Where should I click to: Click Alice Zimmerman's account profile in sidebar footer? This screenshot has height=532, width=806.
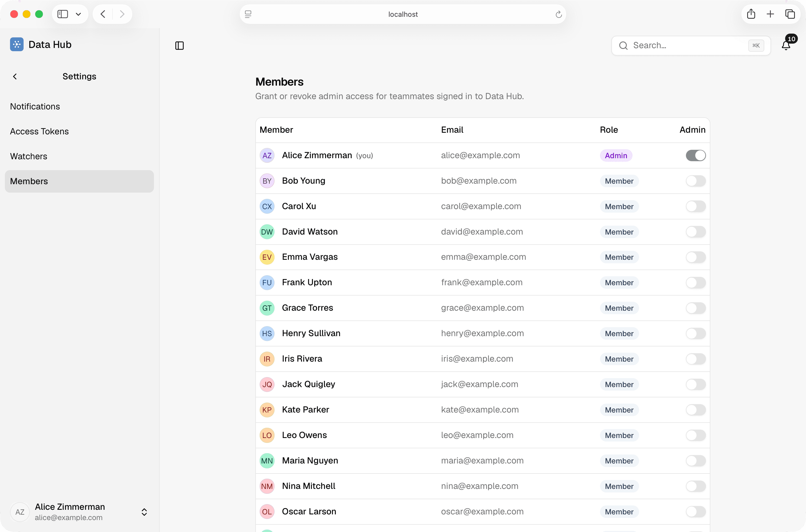(x=79, y=512)
